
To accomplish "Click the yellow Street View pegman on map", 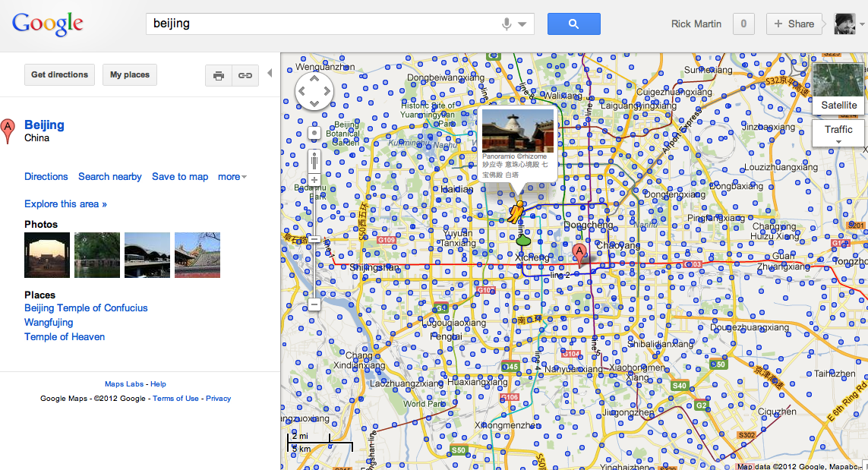I will coord(517,212).
